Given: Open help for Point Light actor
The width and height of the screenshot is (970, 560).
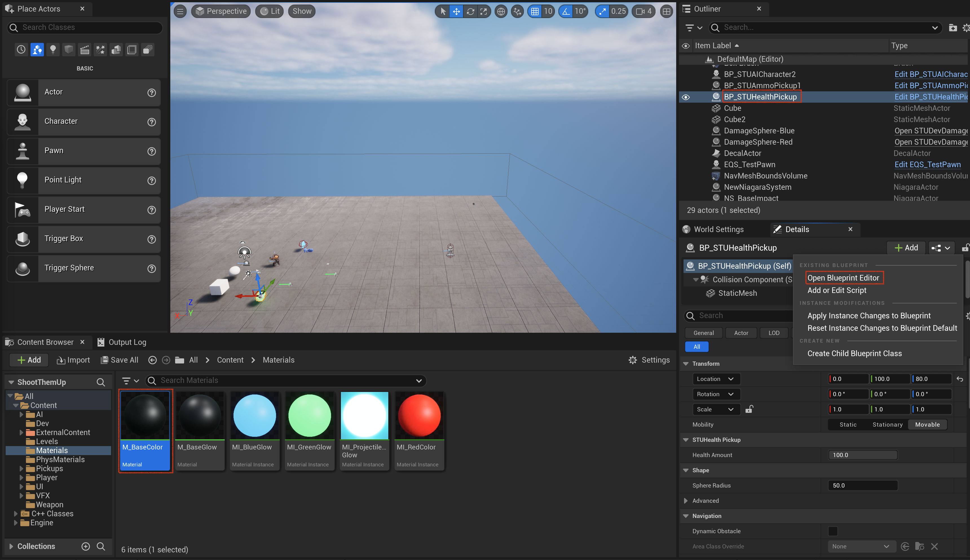Looking at the screenshot, I should [151, 180].
